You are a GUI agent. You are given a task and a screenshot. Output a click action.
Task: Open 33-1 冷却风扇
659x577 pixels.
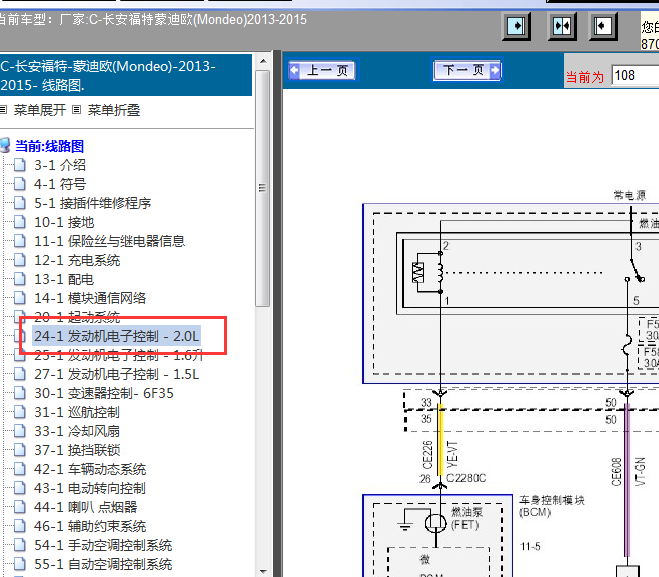coord(77,431)
